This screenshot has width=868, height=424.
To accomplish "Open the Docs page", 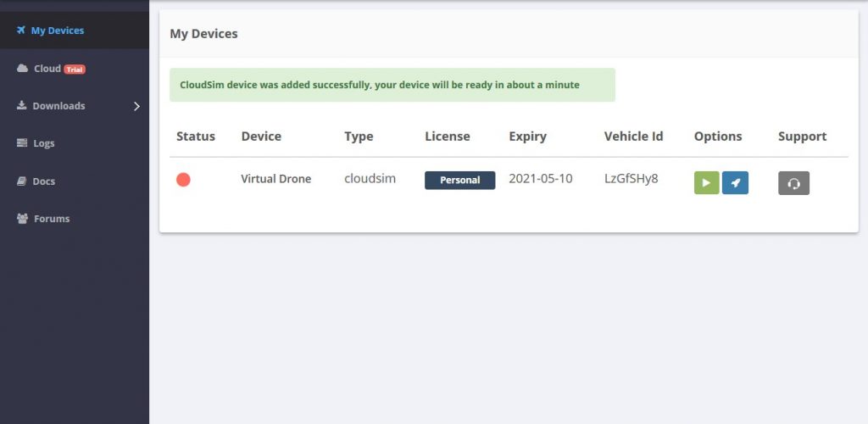I will [44, 181].
